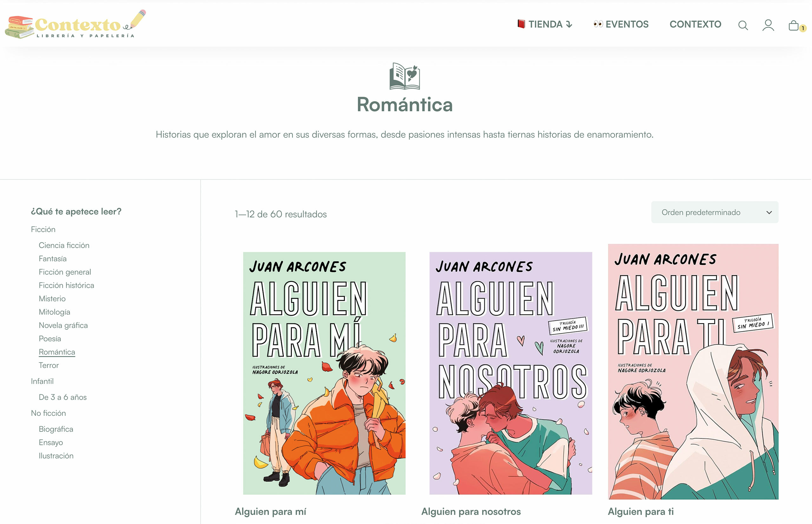Image resolution: width=812 pixels, height=524 pixels.
Task: Click the Contexto bookstore logo
Action: (x=75, y=24)
